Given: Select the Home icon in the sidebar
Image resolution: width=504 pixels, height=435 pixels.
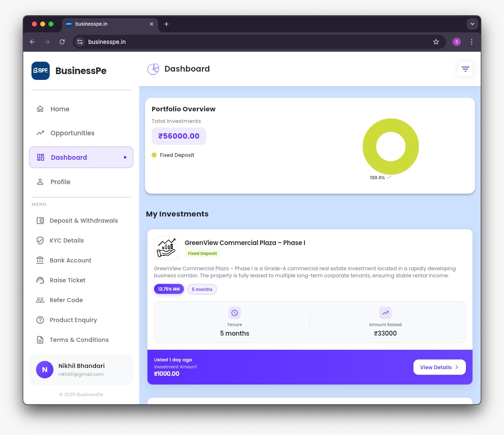Looking at the screenshot, I should click(40, 108).
